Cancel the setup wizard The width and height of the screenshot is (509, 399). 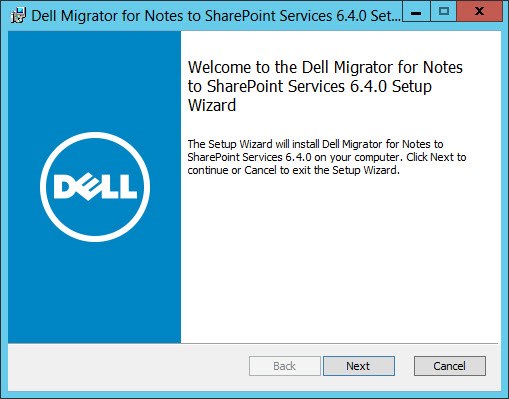(450, 366)
